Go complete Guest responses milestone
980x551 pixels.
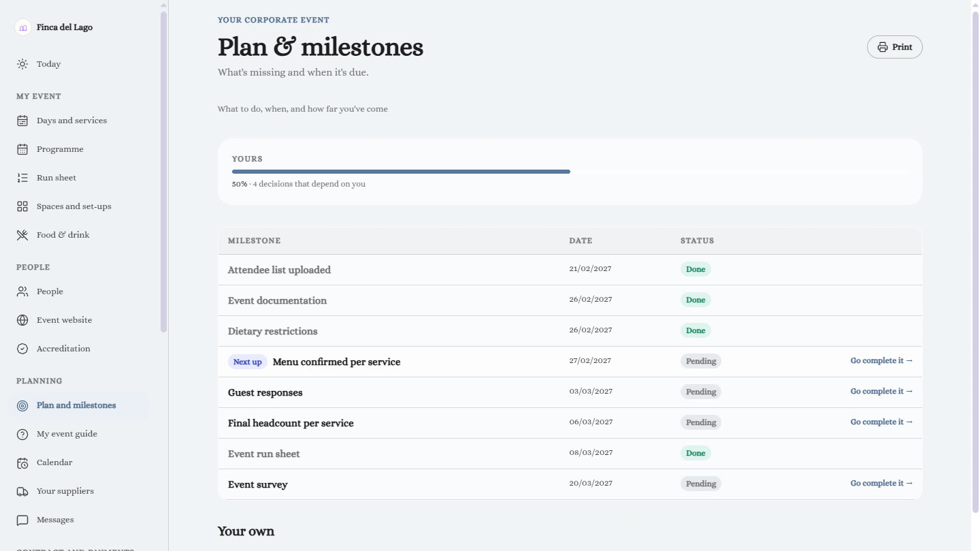click(881, 392)
